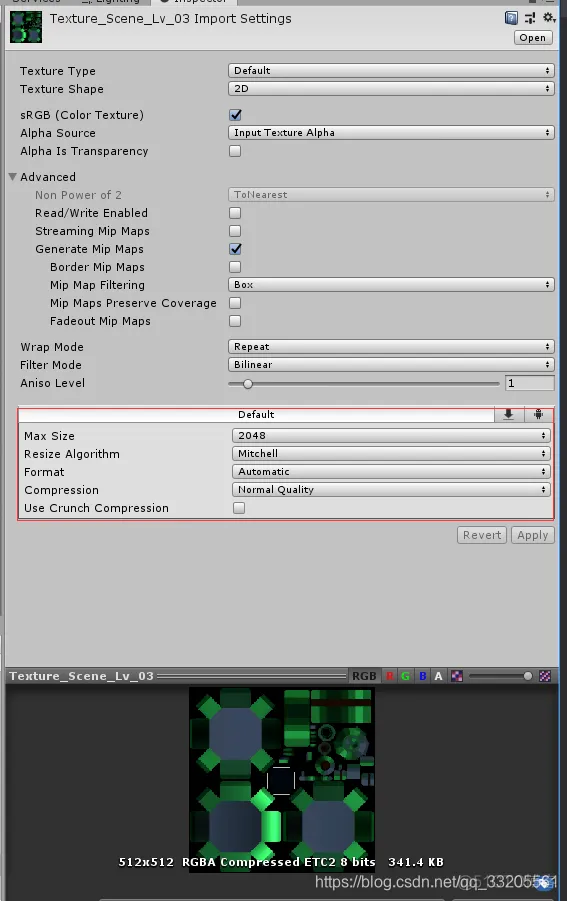This screenshot has width=567, height=901.
Task: Click the texture preview image
Action: point(281,780)
